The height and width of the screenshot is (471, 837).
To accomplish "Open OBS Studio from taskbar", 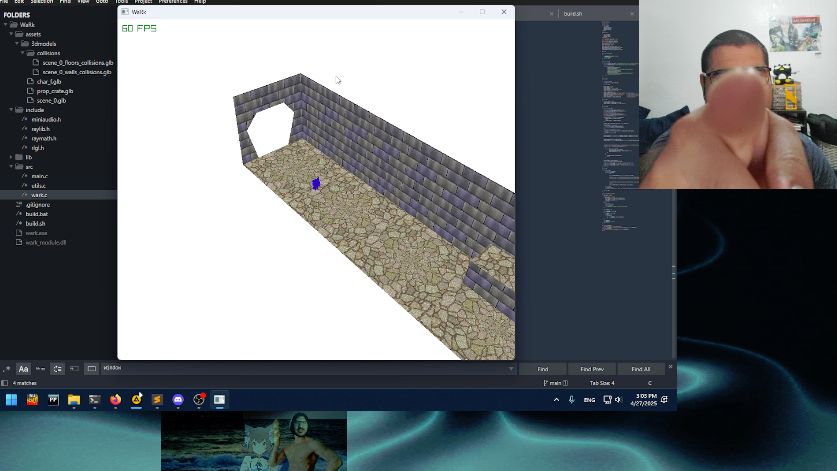I will pyautogui.click(x=199, y=399).
